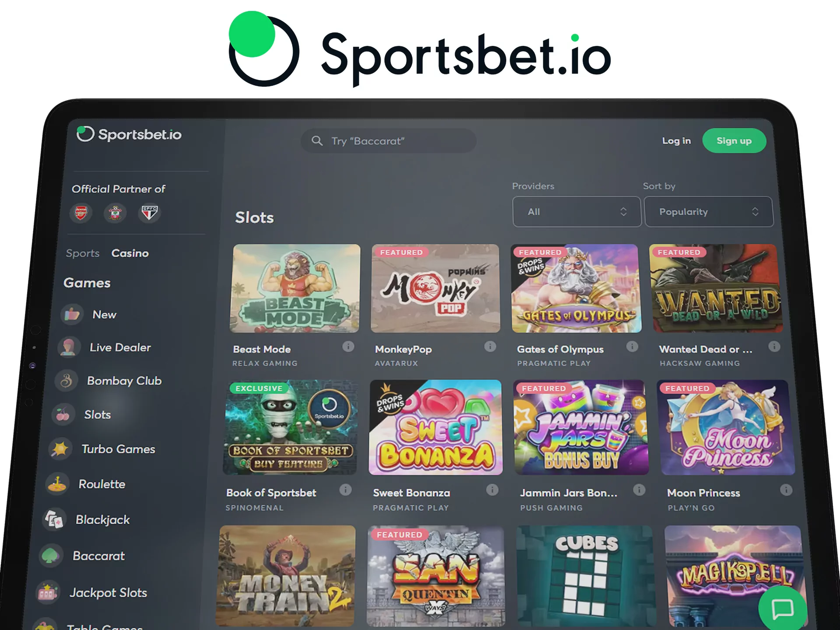The width and height of the screenshot is (840, 630).
Task: Click the Slots cherry icon in sidebar
Action: coord(63,414)
